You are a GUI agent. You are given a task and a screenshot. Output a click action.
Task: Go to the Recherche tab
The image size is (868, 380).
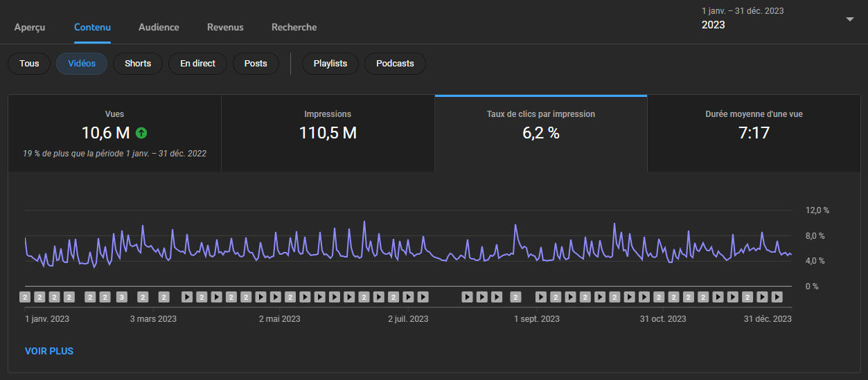click(x=294, y=28)
